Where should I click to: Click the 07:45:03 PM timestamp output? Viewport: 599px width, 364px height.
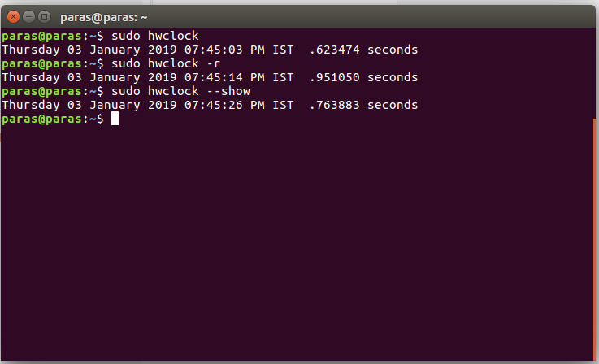click(244, 50)
